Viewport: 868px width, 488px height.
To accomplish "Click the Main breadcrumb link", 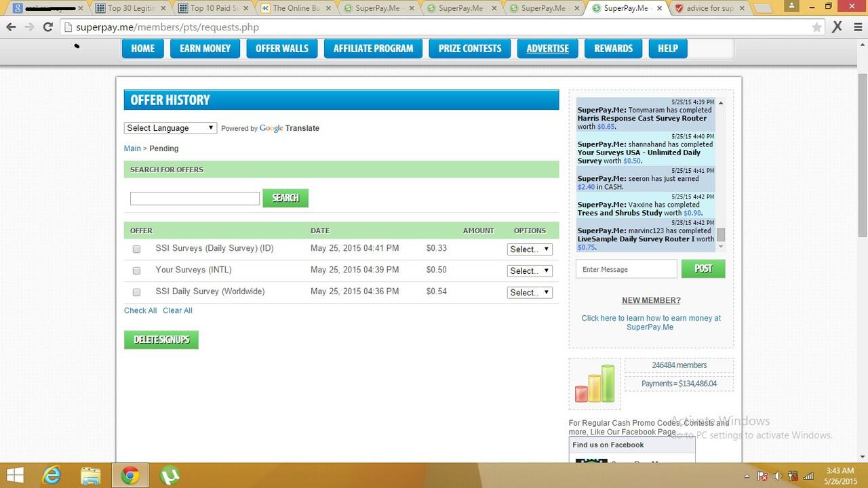I will tap(132, 148).
